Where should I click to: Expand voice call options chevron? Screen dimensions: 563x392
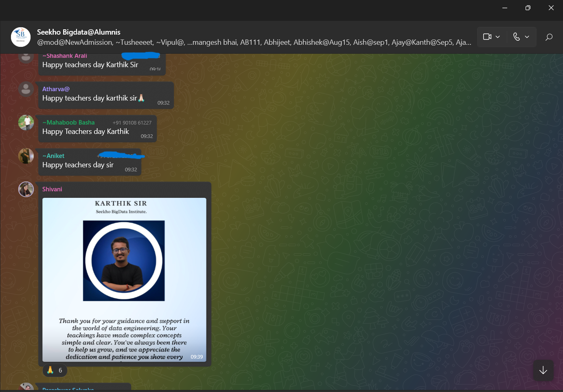(527, 37)
